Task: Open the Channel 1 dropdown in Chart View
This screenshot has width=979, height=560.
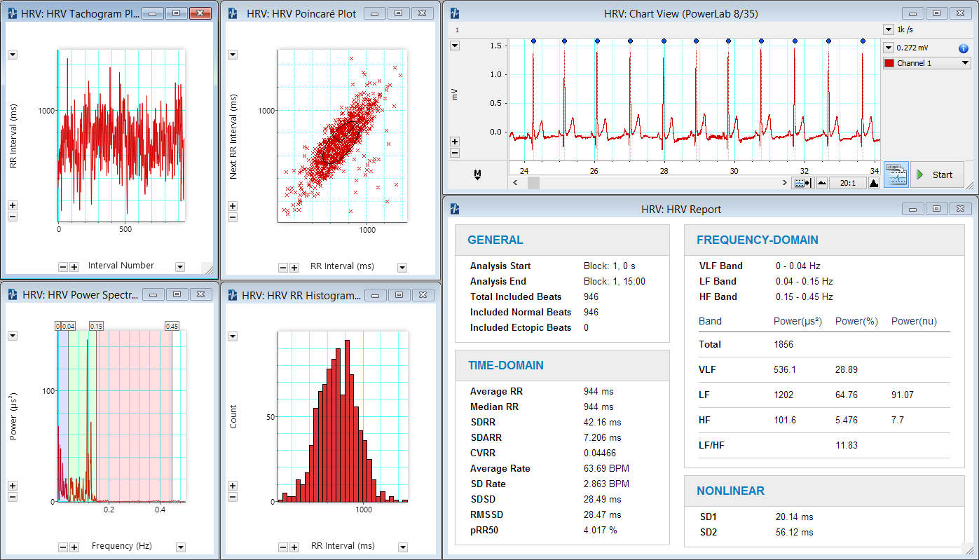Action: (x=926, y=62)
